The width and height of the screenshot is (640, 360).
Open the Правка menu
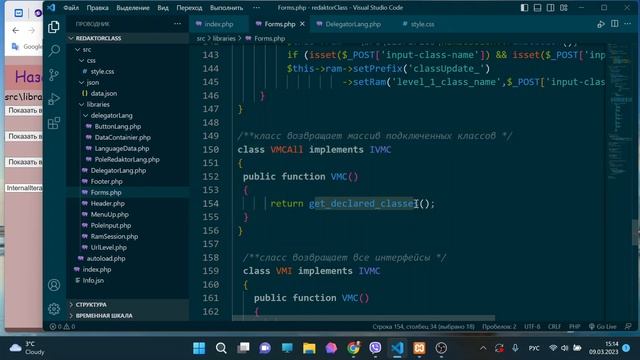click(x=98, y=8)
